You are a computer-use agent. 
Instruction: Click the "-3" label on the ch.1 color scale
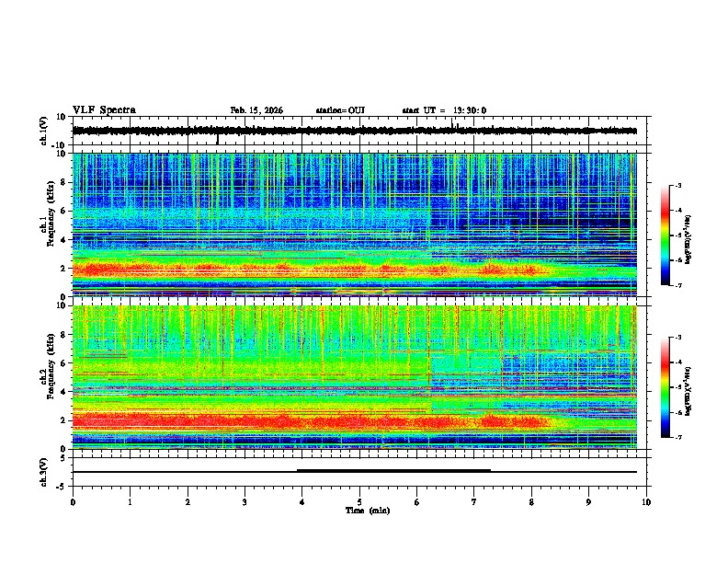click(677, 185)
